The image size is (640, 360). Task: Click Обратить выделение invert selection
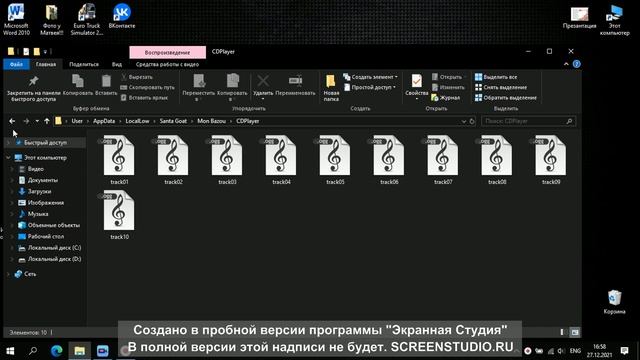click(506, 98)
